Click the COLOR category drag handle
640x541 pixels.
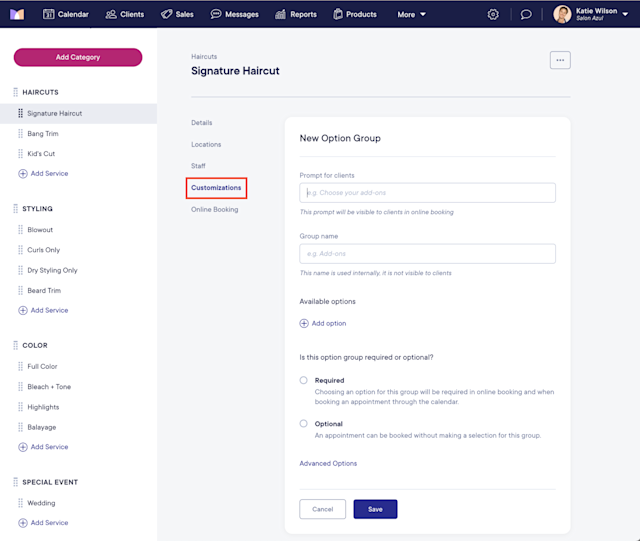pyautogui.click(x=16, y=345)
